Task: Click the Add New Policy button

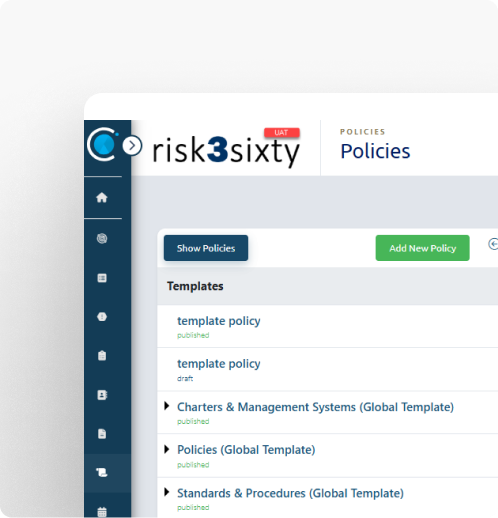Action: click(x=422, y=248)
